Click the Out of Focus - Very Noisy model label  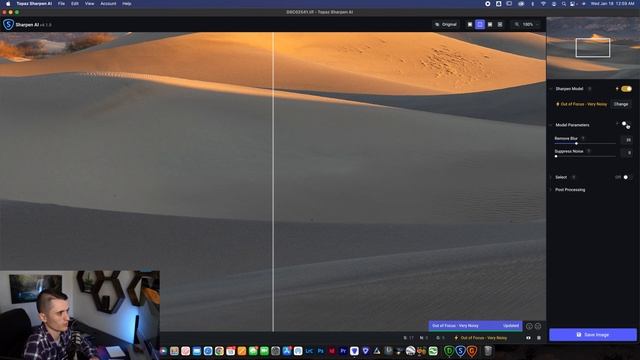coord(584,104)
